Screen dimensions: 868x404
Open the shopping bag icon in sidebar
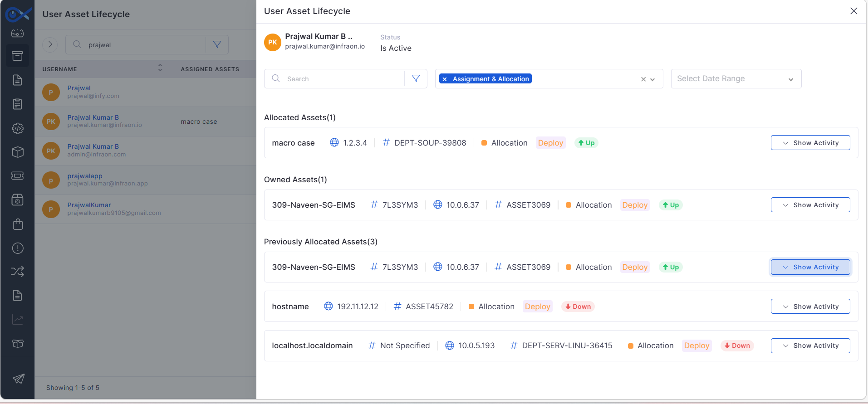pos(17,224)
